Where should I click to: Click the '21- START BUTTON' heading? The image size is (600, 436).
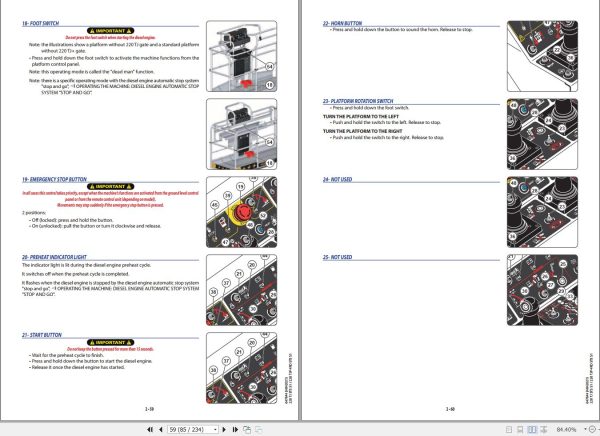(42, 335)
